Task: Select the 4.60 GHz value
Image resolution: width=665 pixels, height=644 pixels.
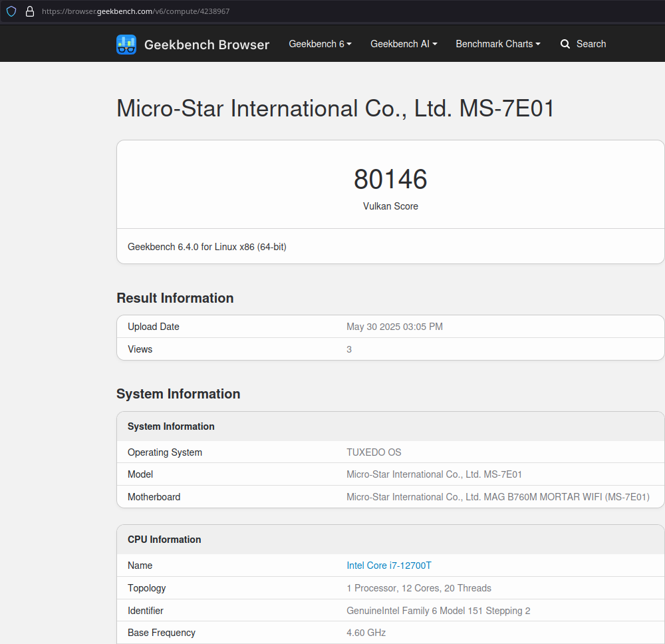Action: 366,633
